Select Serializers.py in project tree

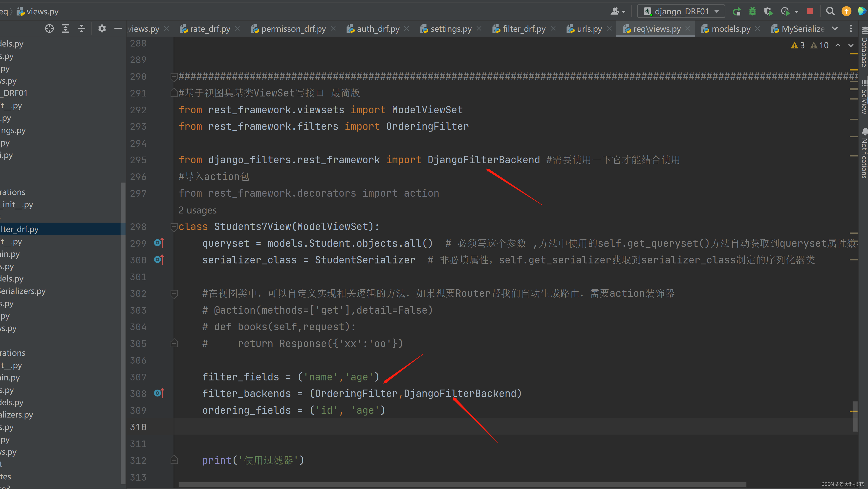click(22, 291)
